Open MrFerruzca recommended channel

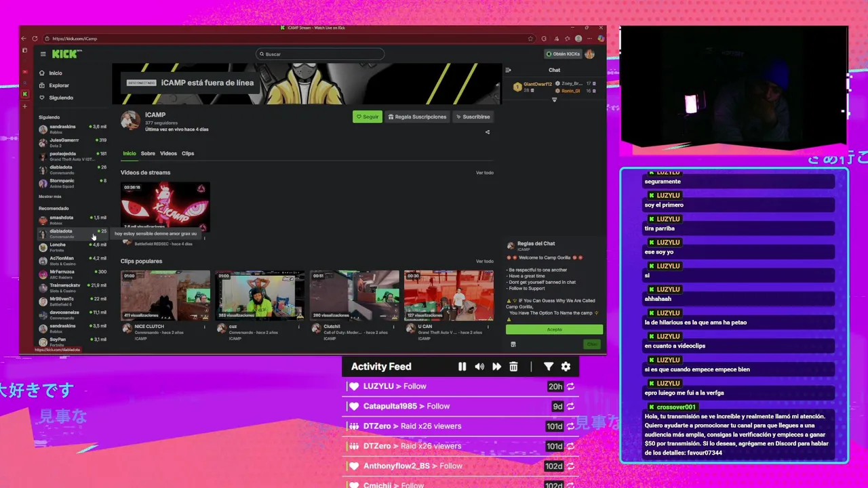click(73, 274)
